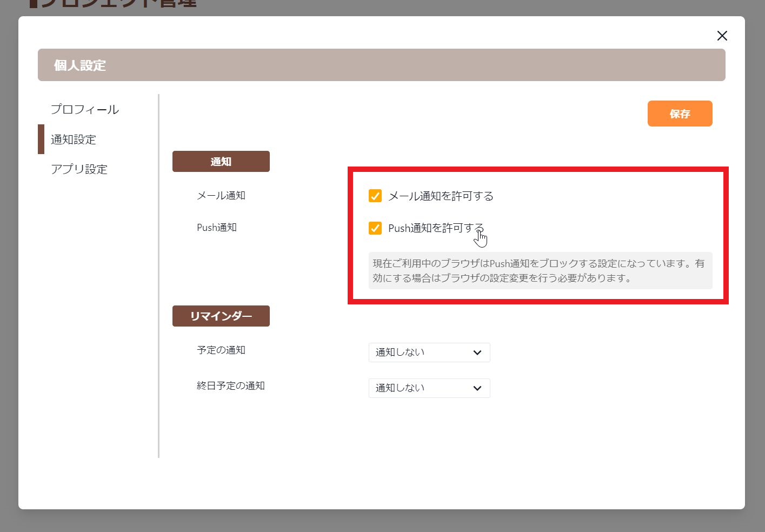Open the 予定の通知 dropdown
Image resolution: width=765 pixels, height=532 pixels.
(429, 352)
